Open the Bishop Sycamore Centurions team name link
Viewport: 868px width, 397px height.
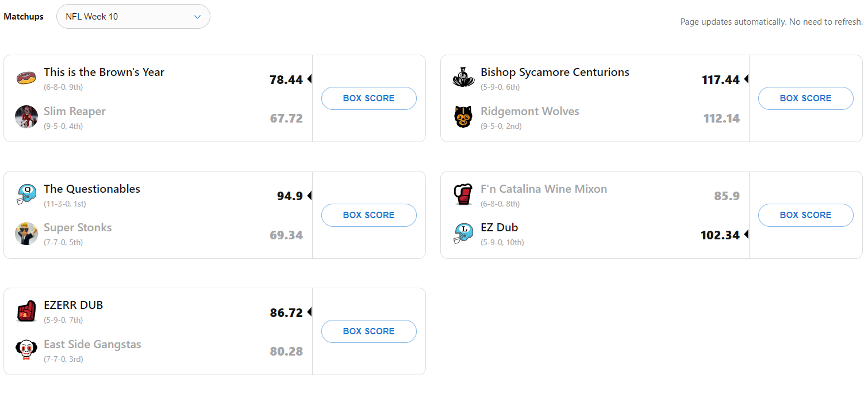(x=555, y=72)
